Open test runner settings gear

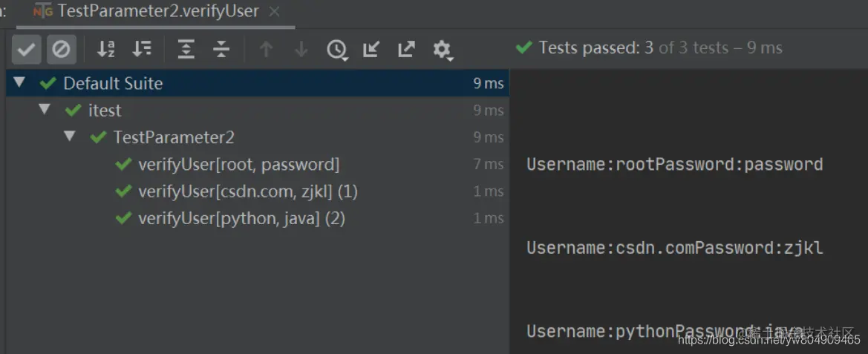tap(443, 50)
